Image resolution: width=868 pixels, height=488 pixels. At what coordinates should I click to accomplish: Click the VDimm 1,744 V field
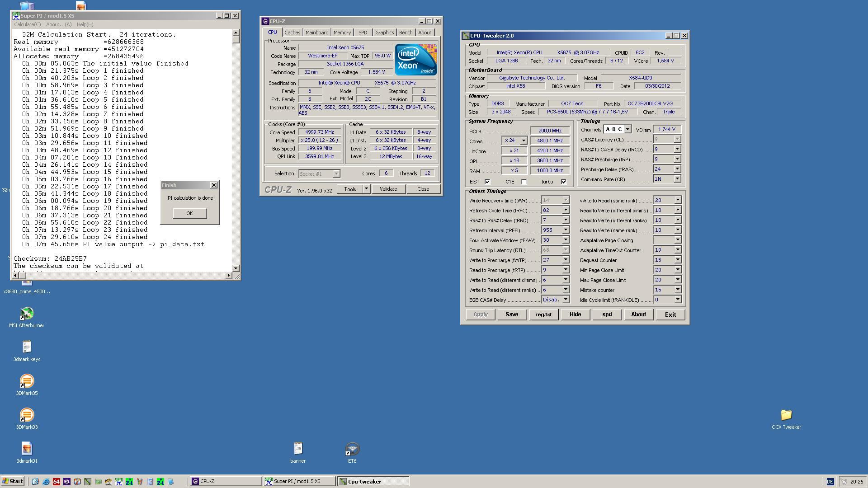click(667, 129)
